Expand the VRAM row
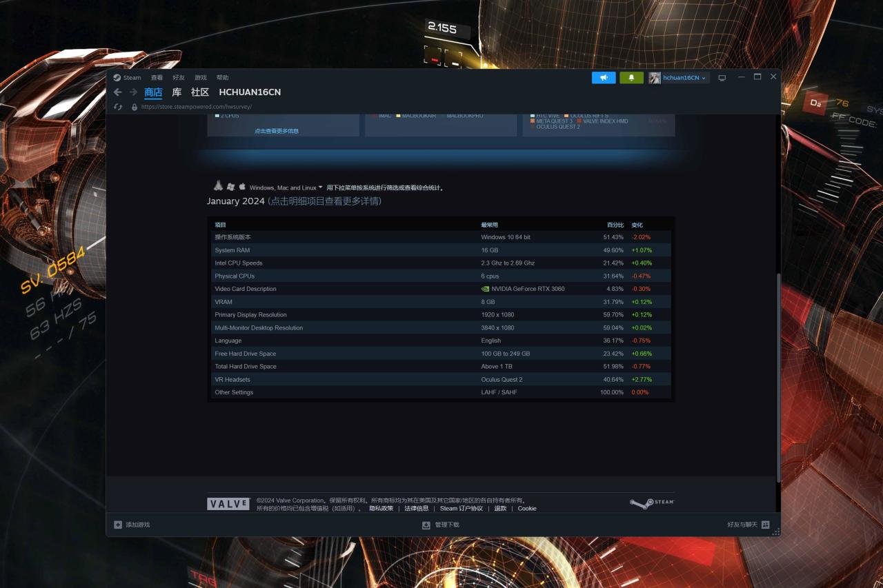Viewport: 883px width, 588px height. click(x=441, y=302)
